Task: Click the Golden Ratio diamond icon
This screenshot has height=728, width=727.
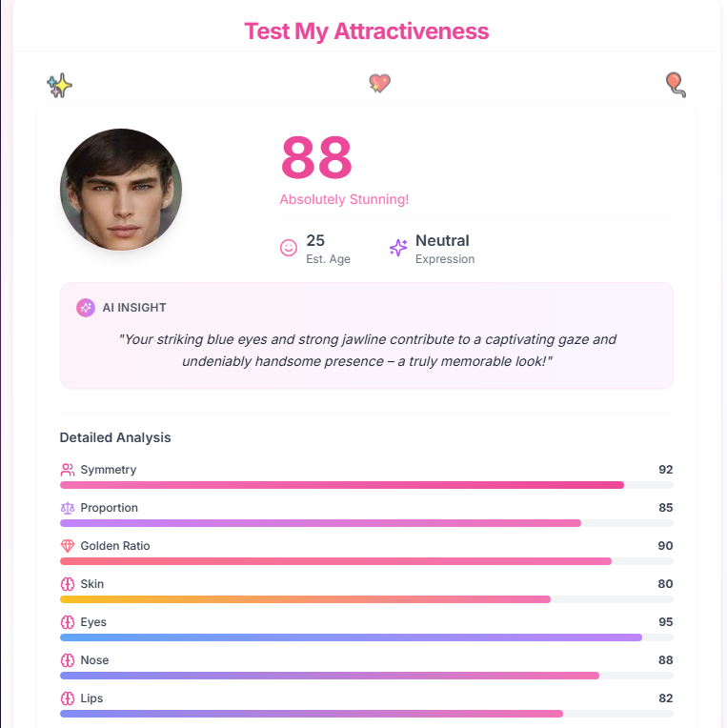Action: 68,546
